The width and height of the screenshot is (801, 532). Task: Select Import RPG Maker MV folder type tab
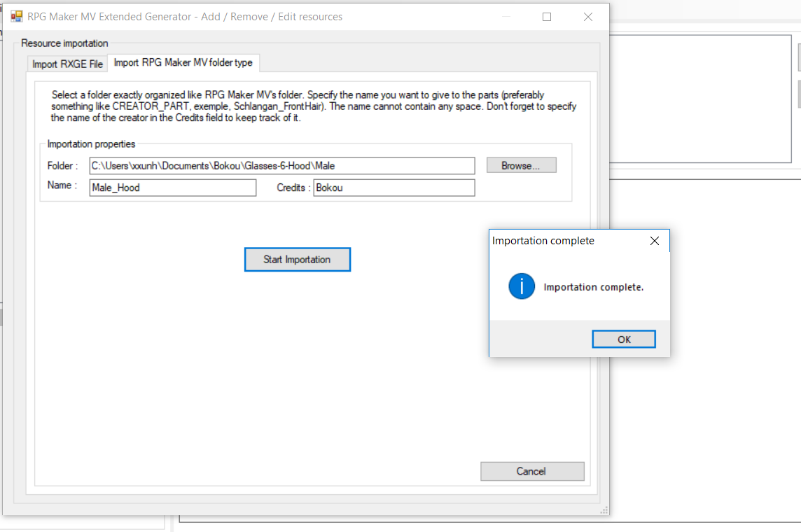[x=183, y=62]
